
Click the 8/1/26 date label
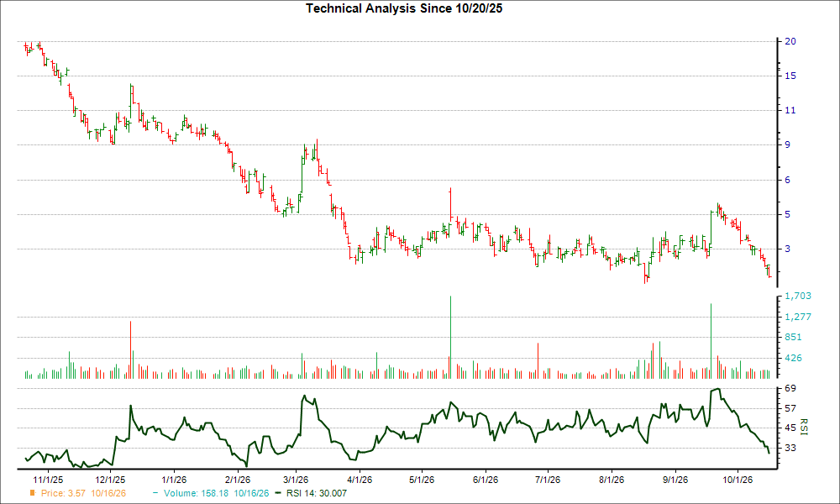click(612, 480)
